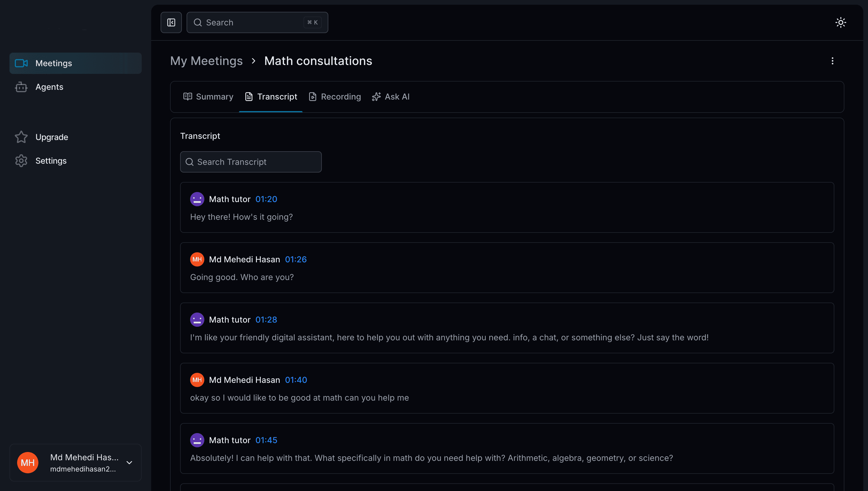Click the Agents robot icon

(x=21, y=87)
